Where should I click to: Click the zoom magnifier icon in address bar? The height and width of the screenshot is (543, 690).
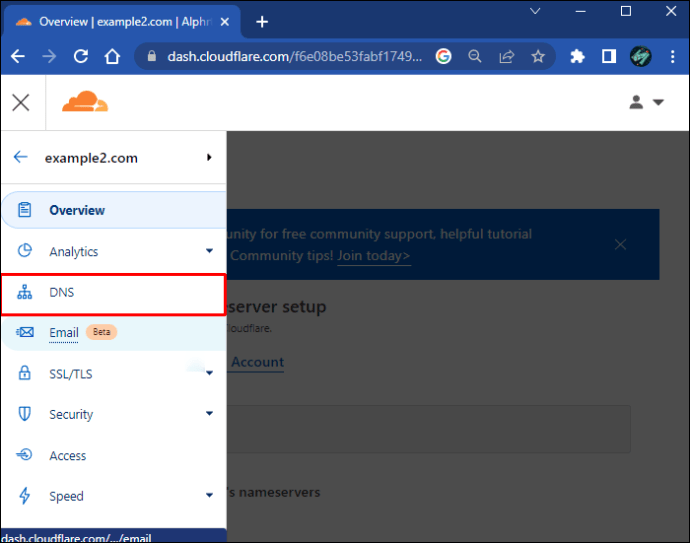475,56
